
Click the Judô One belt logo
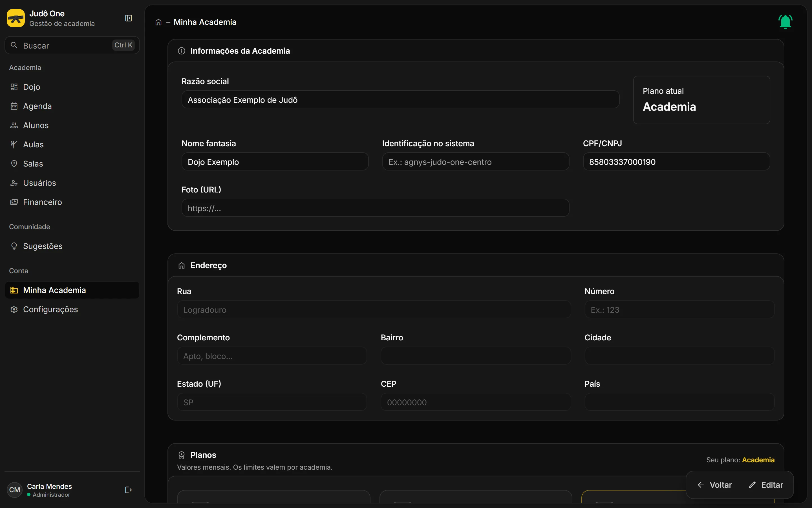pyautogui.click(x=16, y=18)
